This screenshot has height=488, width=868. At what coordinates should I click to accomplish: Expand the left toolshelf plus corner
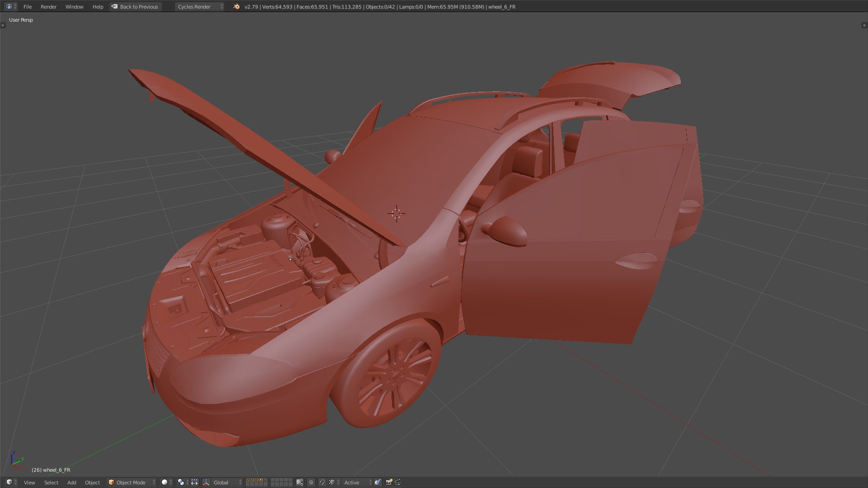[x=3, y=25]
